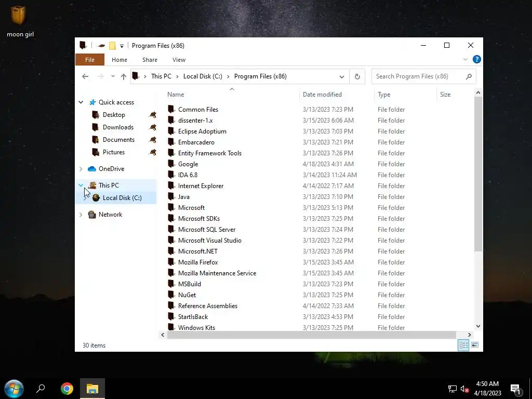The image size is (532, 399).
Task: Open the File menu tab
Action: pyautogui.click(x=89, y=60)
